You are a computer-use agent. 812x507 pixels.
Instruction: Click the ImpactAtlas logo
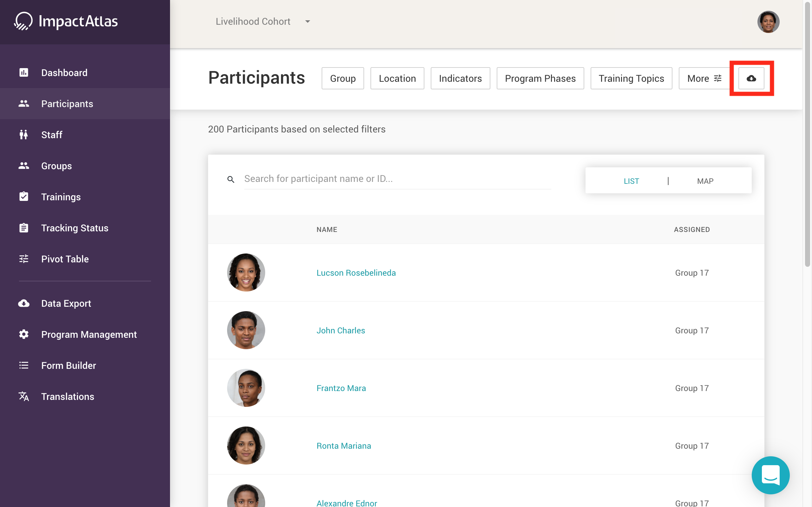tap(66, 22)
